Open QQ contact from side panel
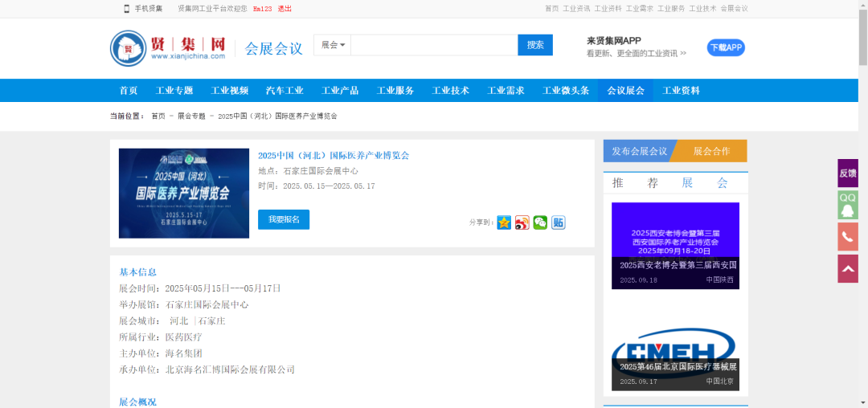The width and height of the screenshot is (868, 408). click(x=848, y=205)
